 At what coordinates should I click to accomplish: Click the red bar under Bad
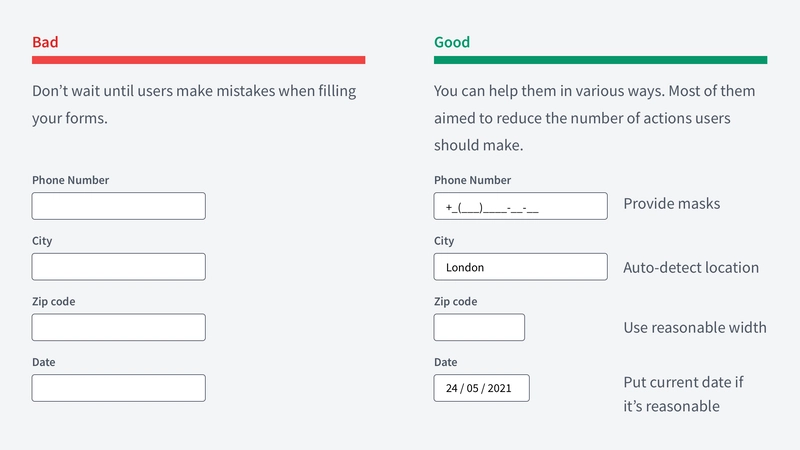point(198,60)
